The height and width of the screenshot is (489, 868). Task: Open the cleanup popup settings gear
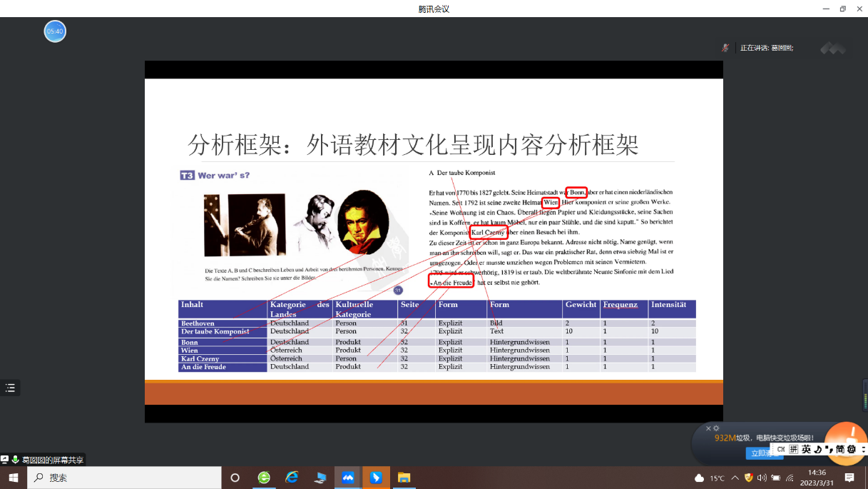pos(716,428)
